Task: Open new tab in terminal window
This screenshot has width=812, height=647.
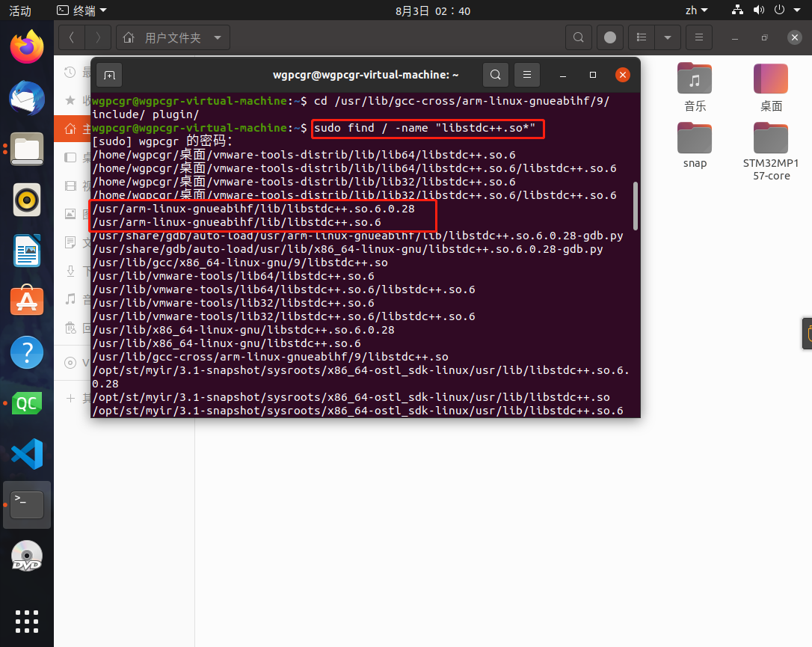Action: tap(109, 75)
